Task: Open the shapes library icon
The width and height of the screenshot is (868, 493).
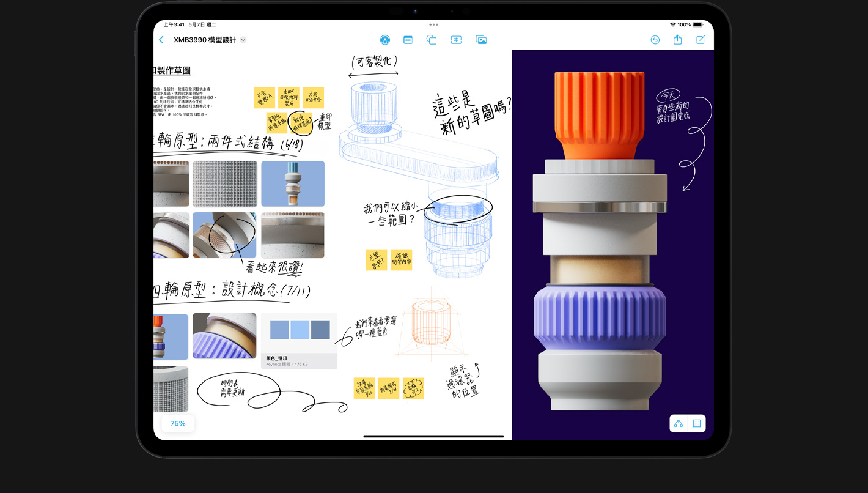Action: [x=432, y=40]
